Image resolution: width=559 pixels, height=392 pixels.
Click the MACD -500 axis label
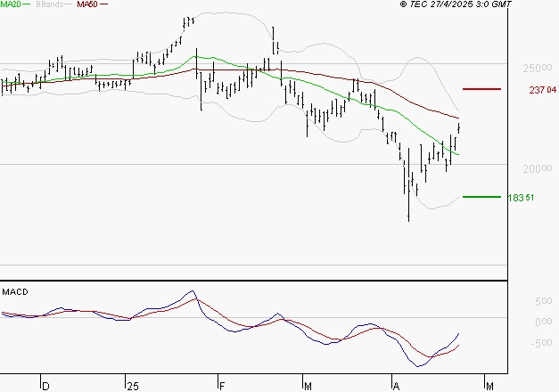541,343
